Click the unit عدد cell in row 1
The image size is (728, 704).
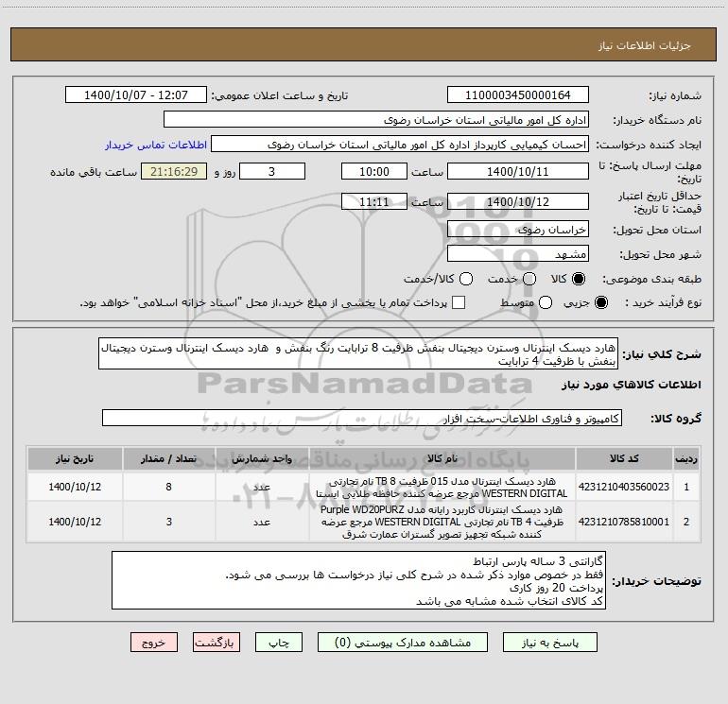pyautogui.click(x=262, y=487)
